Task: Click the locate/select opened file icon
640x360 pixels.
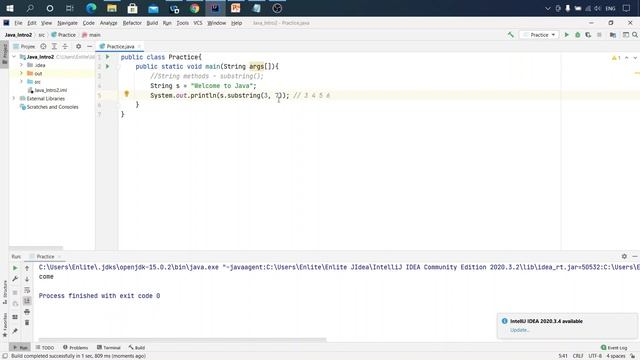Action: tap(43, 47)
